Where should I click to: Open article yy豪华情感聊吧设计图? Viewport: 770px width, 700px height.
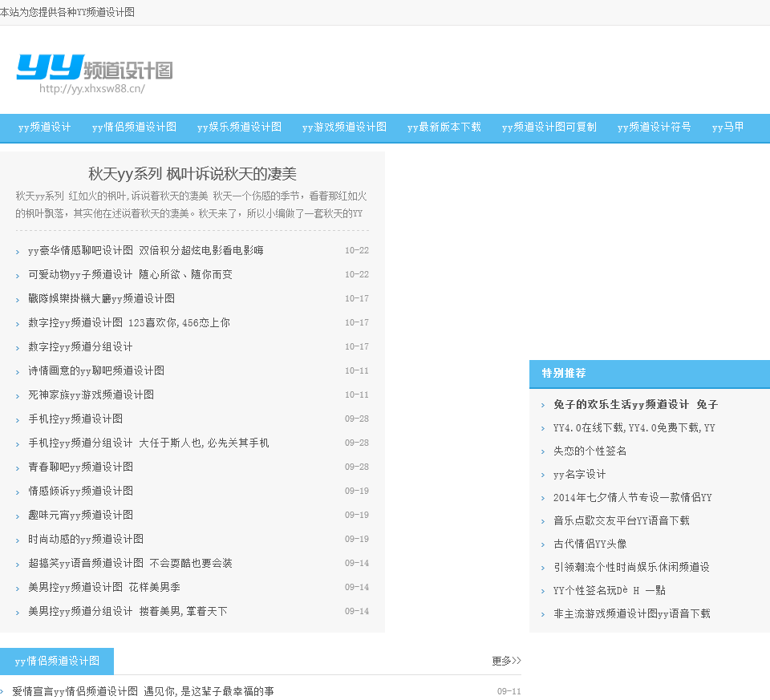146,250
